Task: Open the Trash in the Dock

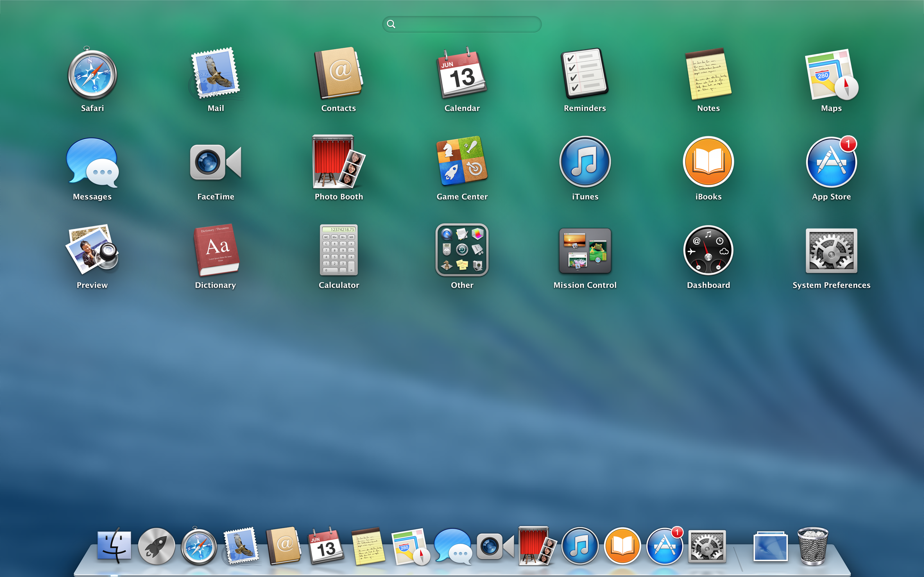Action: click(813, 546)
